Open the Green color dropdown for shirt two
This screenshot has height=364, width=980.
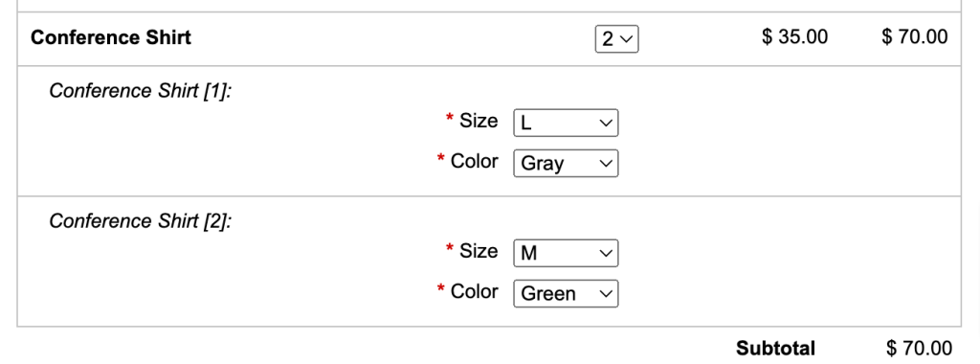click(x=566, y=293)
